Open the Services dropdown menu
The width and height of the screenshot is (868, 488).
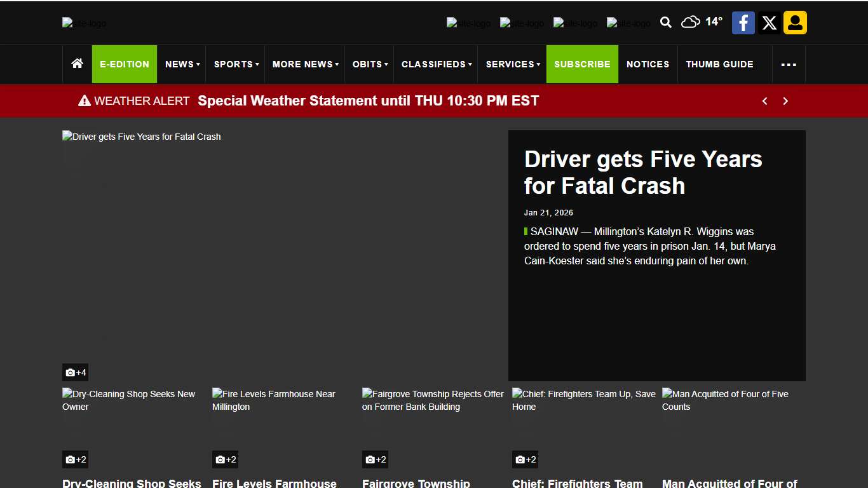point(513,64)
